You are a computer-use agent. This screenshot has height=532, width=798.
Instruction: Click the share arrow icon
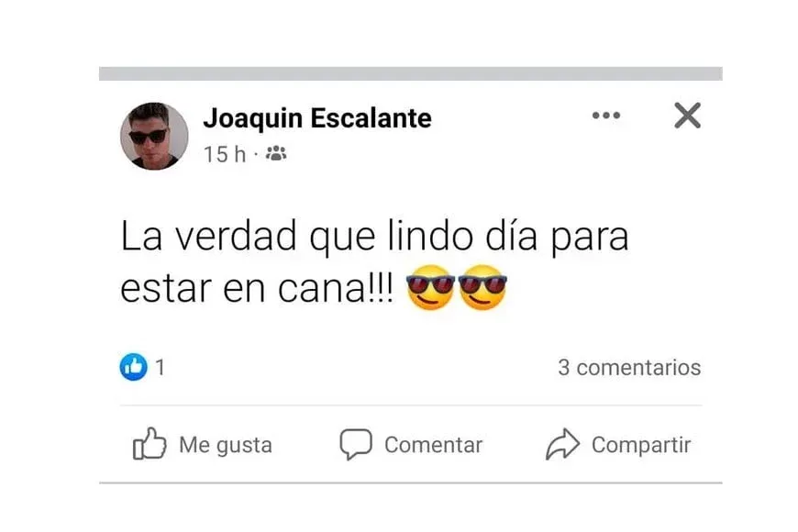point(562,444)
